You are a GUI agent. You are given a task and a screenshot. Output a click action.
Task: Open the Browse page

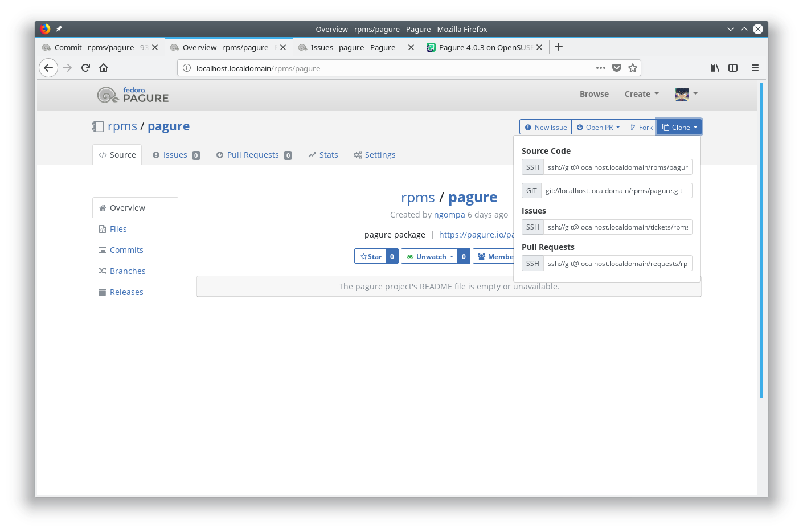pyautogui.click(x=594, y=94)
